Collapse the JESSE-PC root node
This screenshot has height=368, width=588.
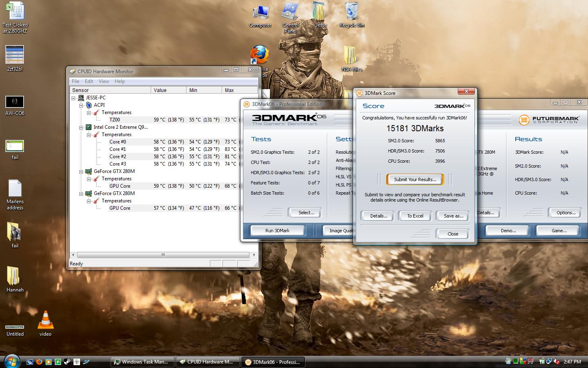point(73,98)
